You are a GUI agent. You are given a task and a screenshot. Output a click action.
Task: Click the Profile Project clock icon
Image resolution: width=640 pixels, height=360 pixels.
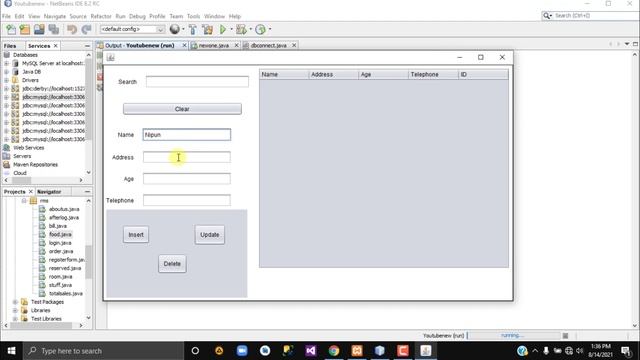click(260, 29)
